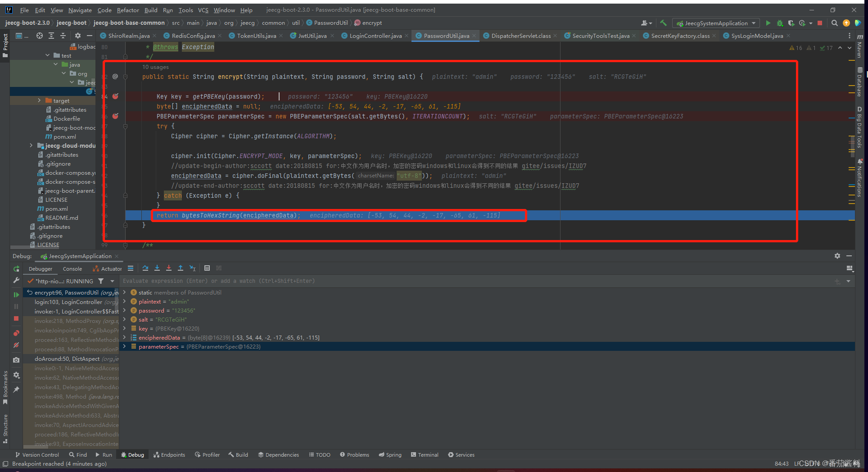This screenshot has height=472, width=868.
Task: Click Step Into in the debugger toolbar
Action: (157, 268)
